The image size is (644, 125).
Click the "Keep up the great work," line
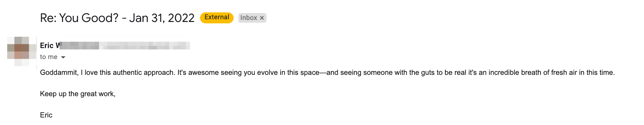point(78,94)
